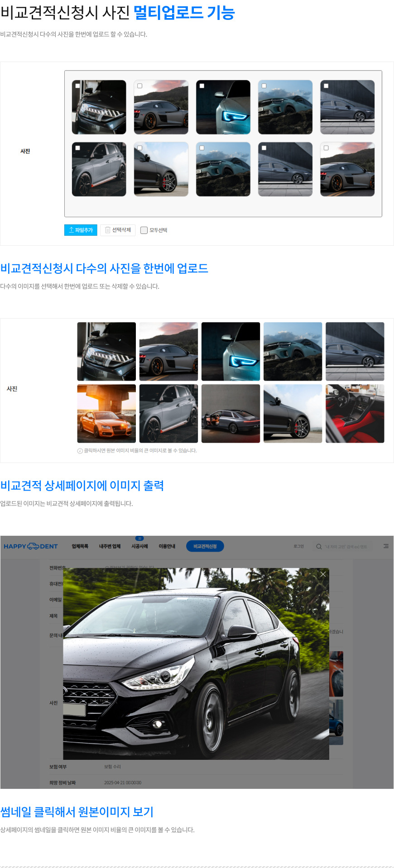Tick checkbox on headlight close-up upload thumbnail
Image resolution: width=394 pixels, height=868 pixels.
click(x=77, y=86)
